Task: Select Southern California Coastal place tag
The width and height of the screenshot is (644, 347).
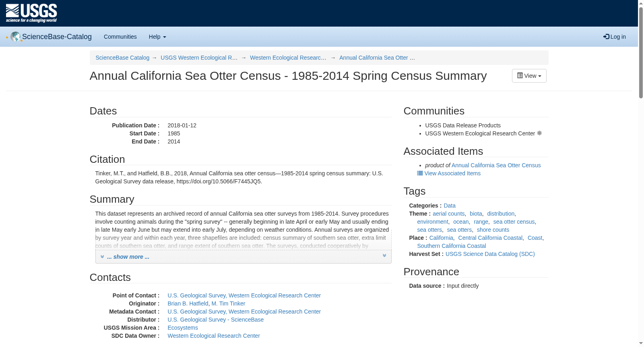Action: coord(452,246)
